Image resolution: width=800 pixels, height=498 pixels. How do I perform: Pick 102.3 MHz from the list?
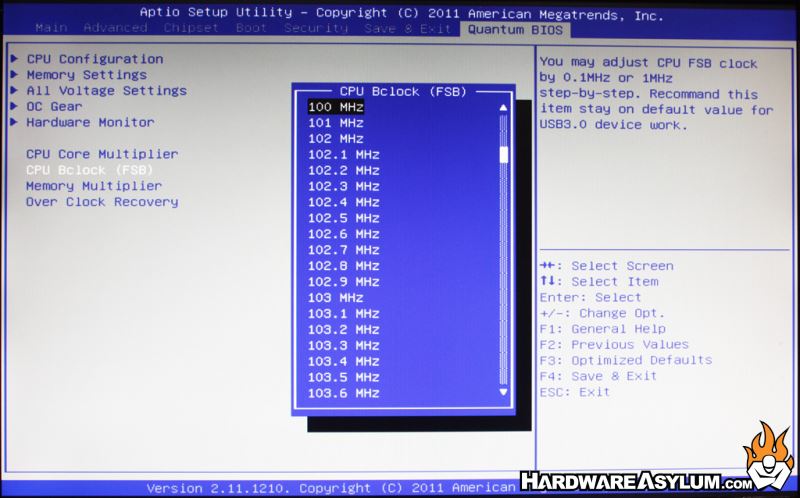344,186
